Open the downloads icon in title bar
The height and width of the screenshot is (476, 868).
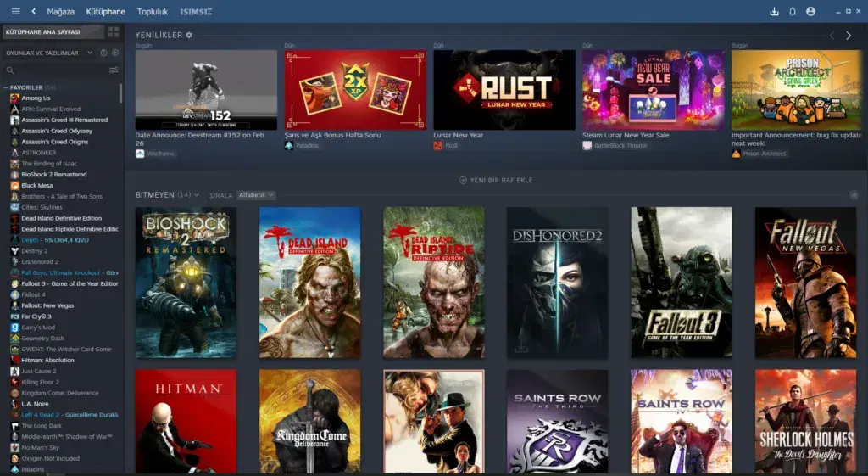point(774,12)
